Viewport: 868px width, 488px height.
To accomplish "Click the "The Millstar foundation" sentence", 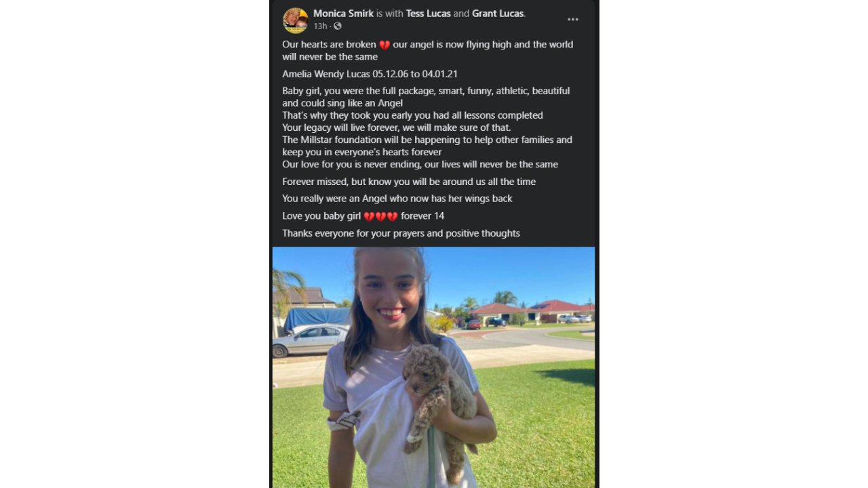I will click(x=427, y=146).
